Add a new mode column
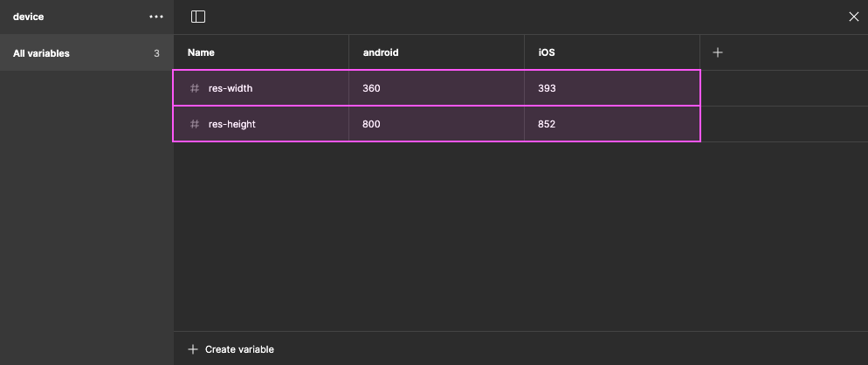 tap(718, 52)
